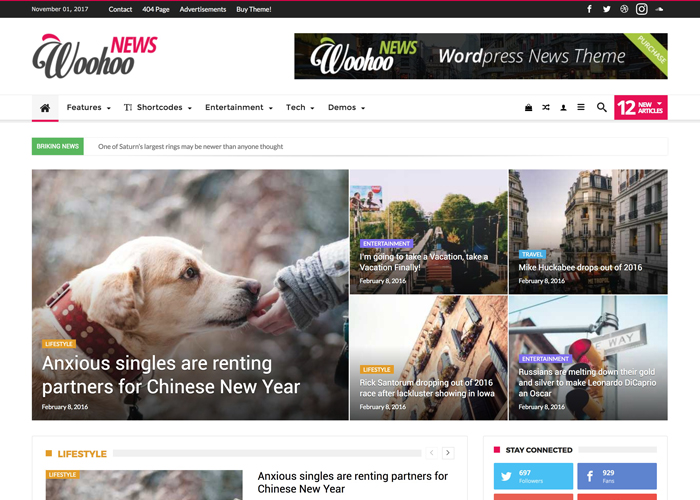Open the user account icon

point(563,108)
